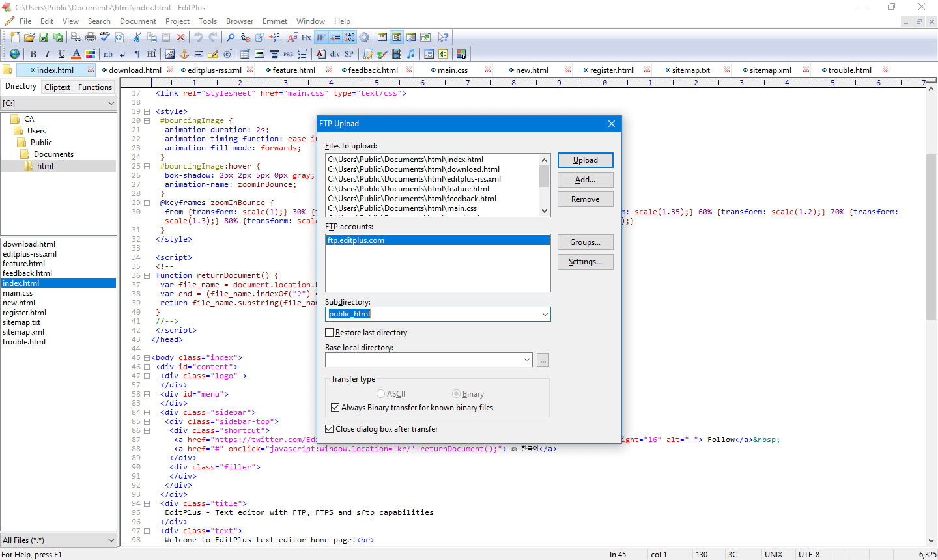Click the Save All icon in the toolbar
This screenshot has width=938, height=560.
(x=58, y=37)
